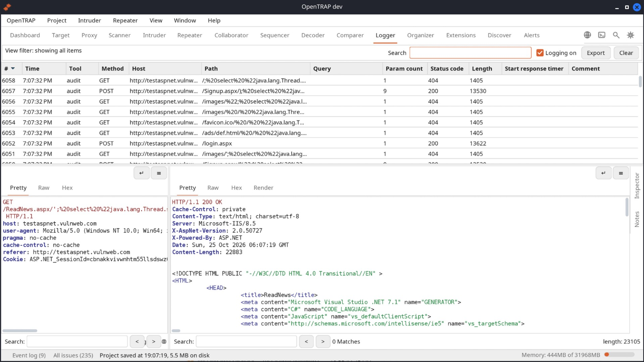The image size is (644, 362).
Task: Go to next match in request search
Action: (x=154, y=342)
